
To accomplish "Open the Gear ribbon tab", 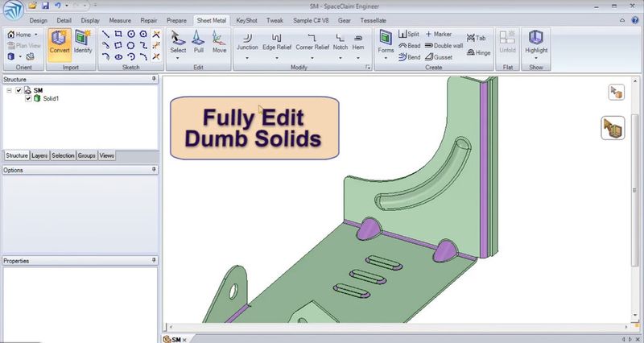I will coord(345,20).
